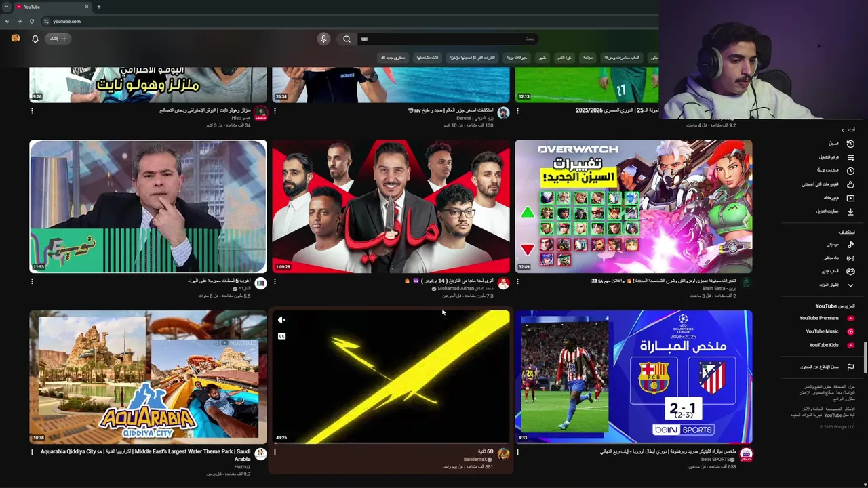Screen dimensions: 868x488
Task: Select the كرة القدم filter chip
Action: 564,58
